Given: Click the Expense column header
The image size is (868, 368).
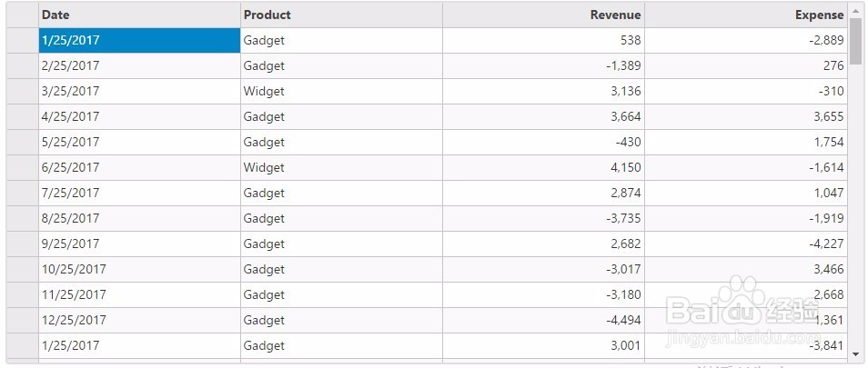Looking at the screenshot, I should point(745,15).
